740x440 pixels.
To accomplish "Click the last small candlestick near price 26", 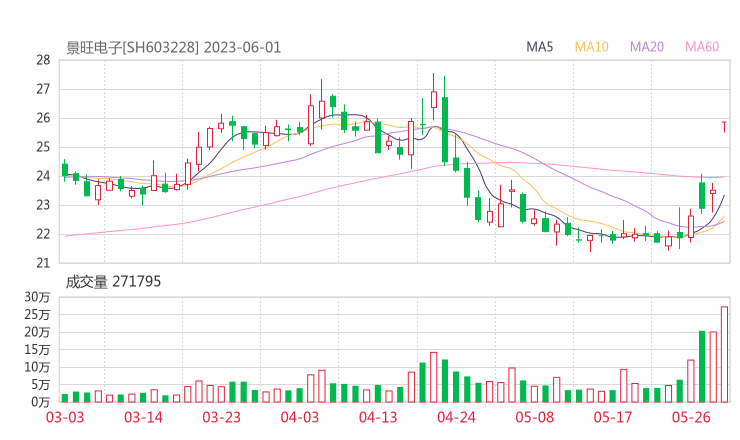I will click(x=724, y=127).
